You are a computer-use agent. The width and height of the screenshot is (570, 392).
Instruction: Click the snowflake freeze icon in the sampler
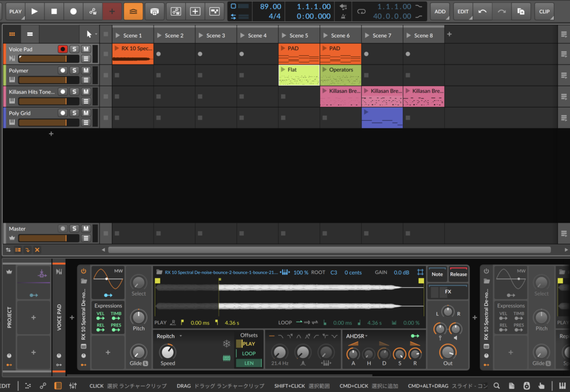coord(226,344)
